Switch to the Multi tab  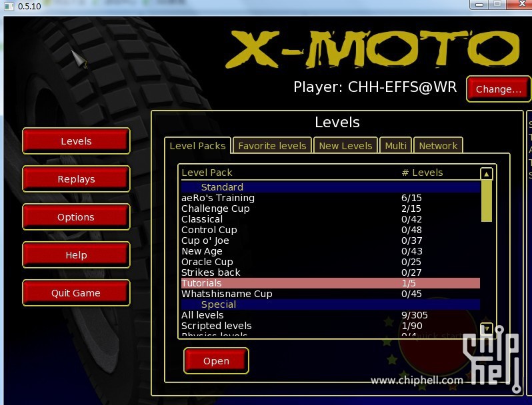click(x=395, y=146)
